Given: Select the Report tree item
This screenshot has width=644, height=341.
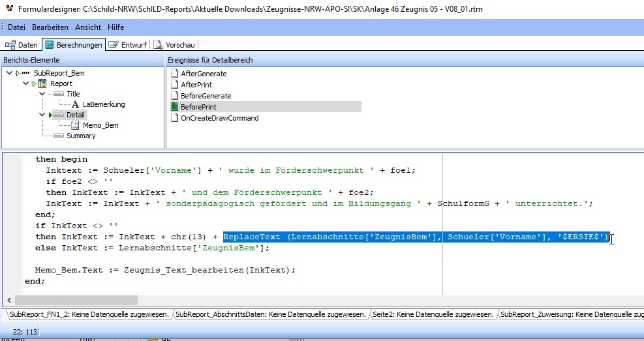Looking at the screenshot, I should click(61, 83).
